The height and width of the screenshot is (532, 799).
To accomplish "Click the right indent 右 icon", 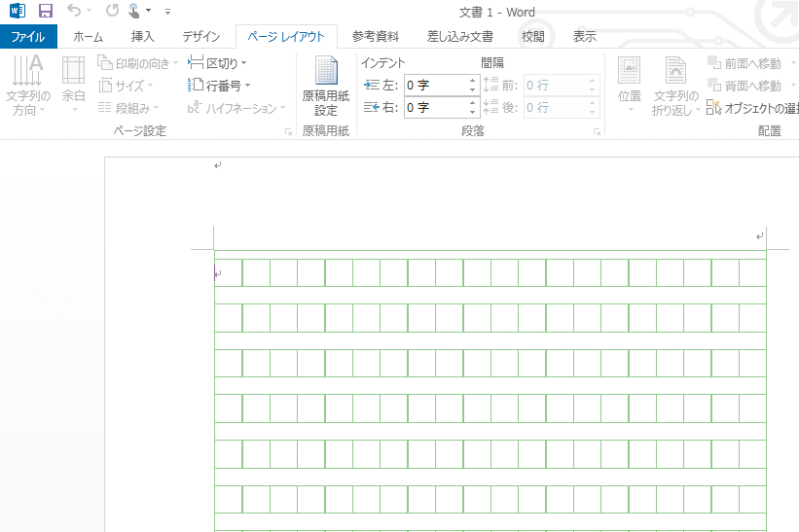I will 372,107.
